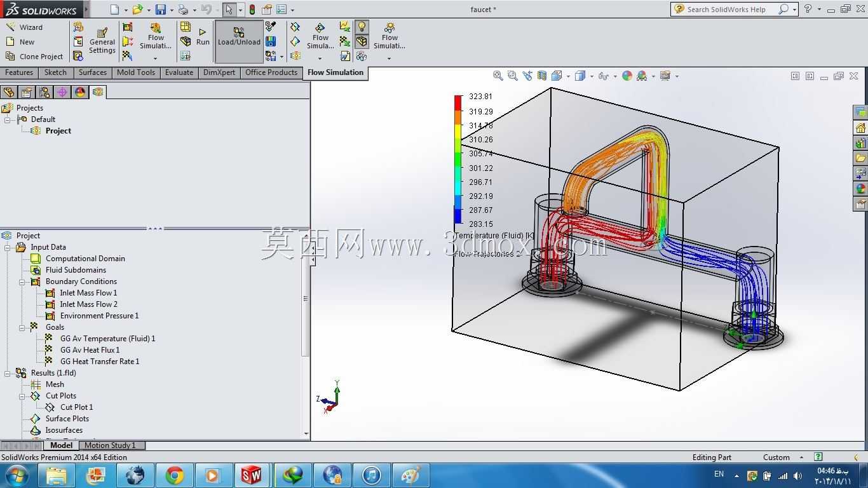Click the New project button
The image size is (868, 488).
tap(20, 42)
